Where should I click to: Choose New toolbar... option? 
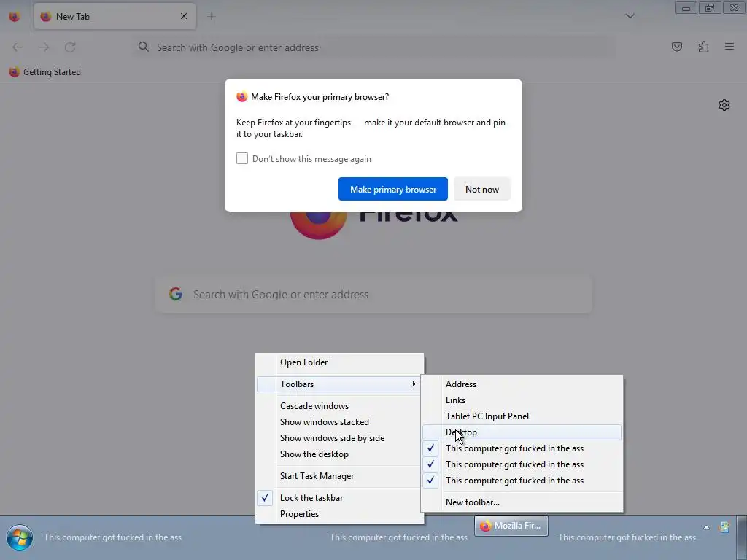coord(522,502)
